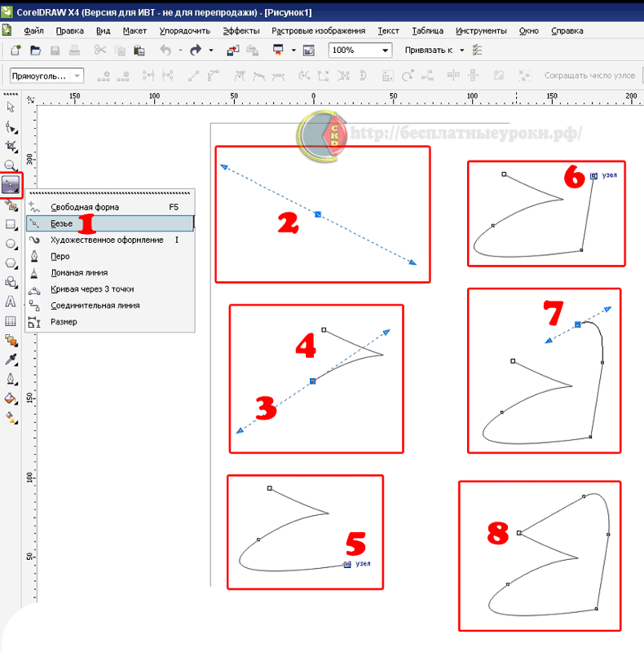Click the Welcome screen icon
This screenshot has height=652, width=644.
(309, 51)
